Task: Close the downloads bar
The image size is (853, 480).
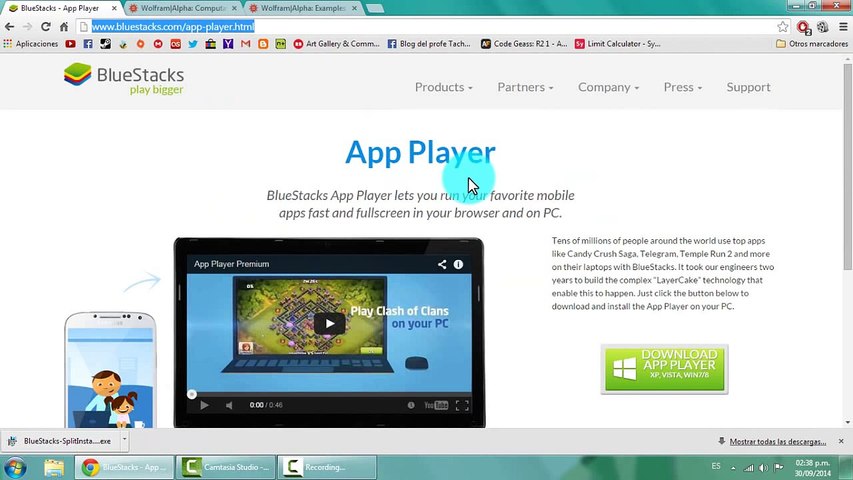Action: click(x=841, y=441)
